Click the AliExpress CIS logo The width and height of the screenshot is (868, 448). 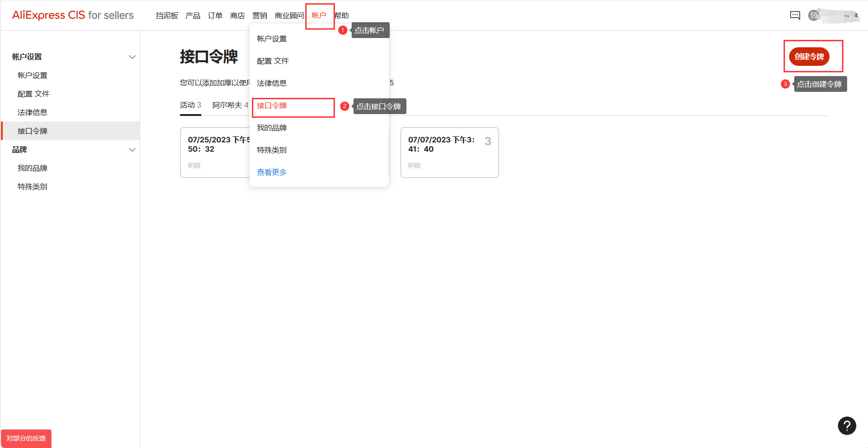(x=73, y=15)
